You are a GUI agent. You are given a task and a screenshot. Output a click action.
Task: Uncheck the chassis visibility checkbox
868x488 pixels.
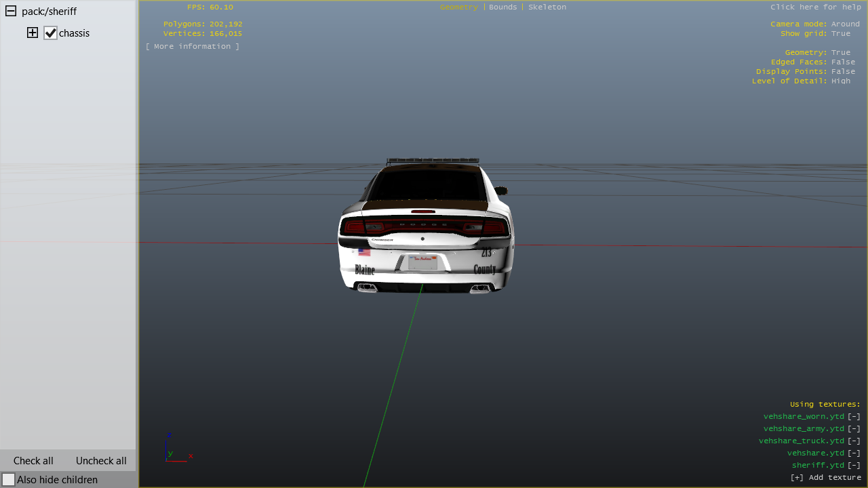(x=50, y=33)
